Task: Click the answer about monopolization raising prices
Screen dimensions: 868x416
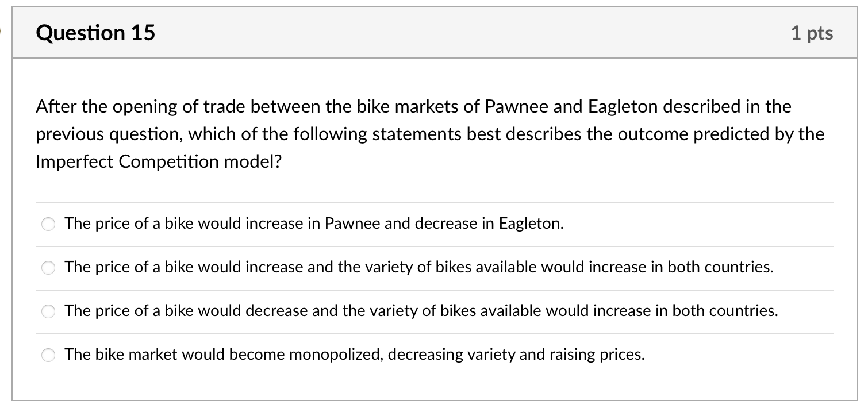Action: pos(355,355)
